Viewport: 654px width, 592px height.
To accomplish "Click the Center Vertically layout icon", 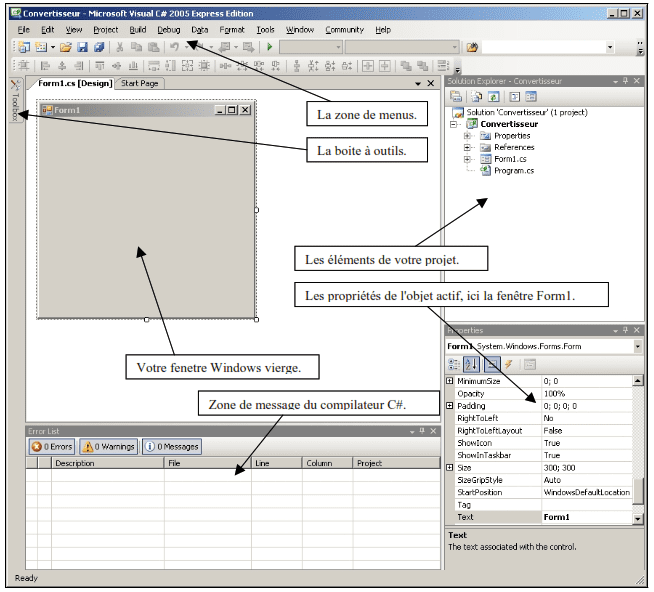I will tap(385, 66).
